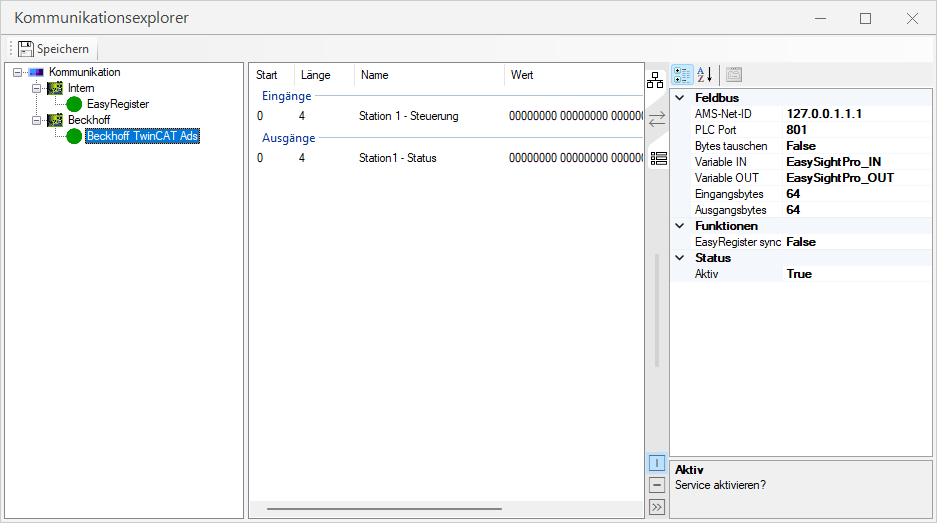Screen dimensions: 937x523
Task: Select EasyRegister in the tree
Action: pyautogui.click(x=117, y=104)
